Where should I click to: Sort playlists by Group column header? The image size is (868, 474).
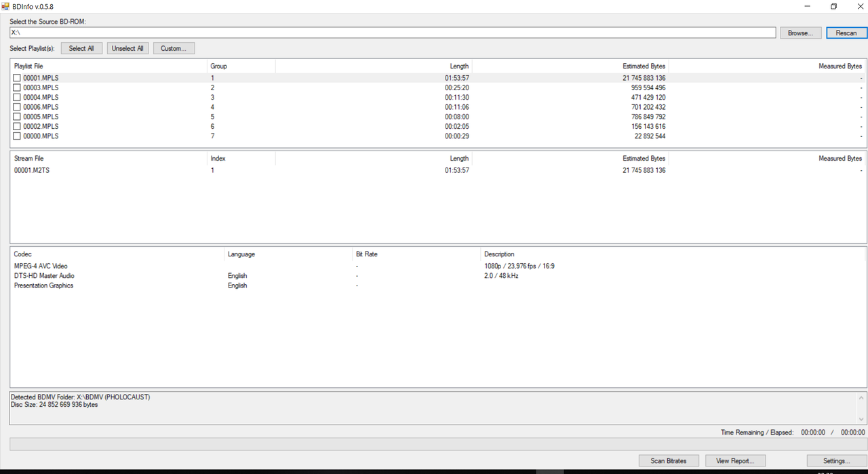pyautogui.click(x=241, y=66)
